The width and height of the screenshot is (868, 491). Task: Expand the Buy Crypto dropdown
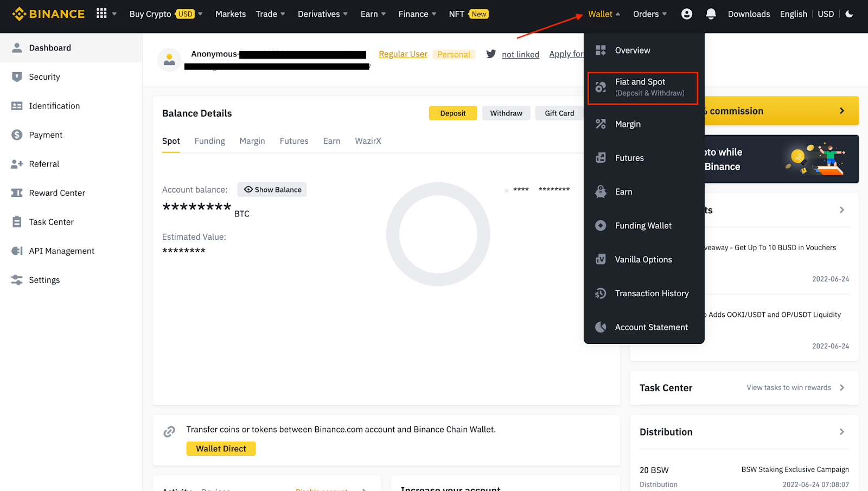[166, 14]
